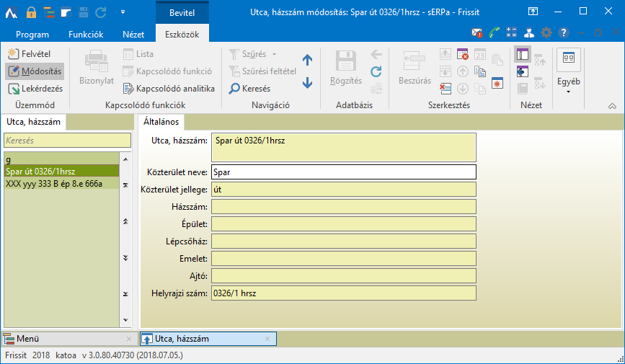Switch to Lekérdezés mode
Screen dimensions: 625x364
click(35, 89)
